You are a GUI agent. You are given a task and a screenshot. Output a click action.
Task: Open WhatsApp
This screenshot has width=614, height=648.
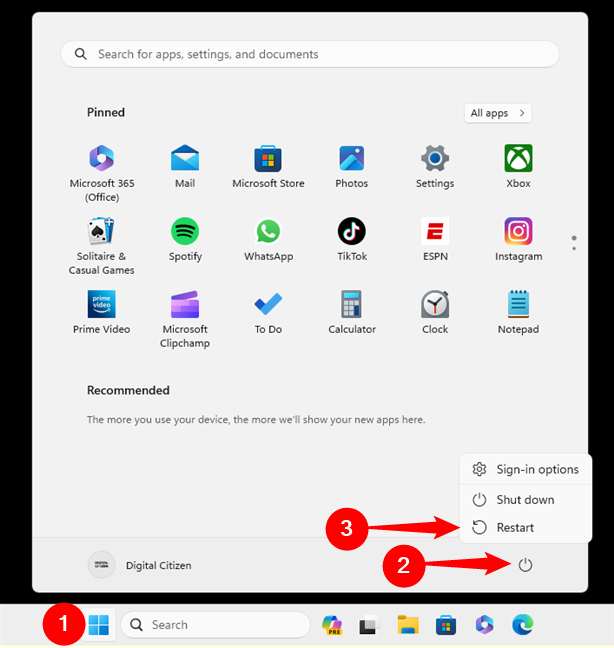(268, 240)
